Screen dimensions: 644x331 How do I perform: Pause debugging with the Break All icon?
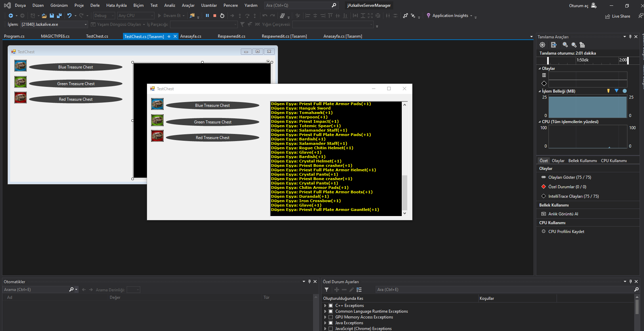(x=207, y=16)
